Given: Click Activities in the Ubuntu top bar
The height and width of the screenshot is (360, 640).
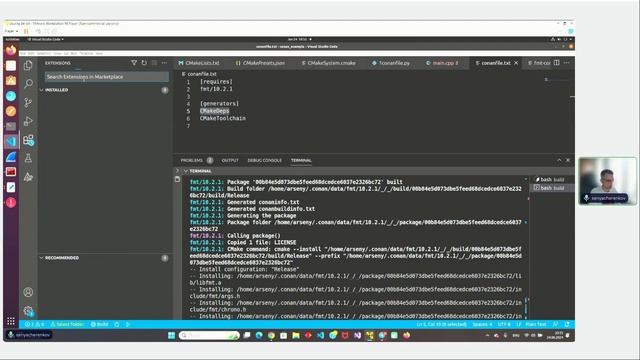Looking at the screenshot, I should [x=12, y=39].
